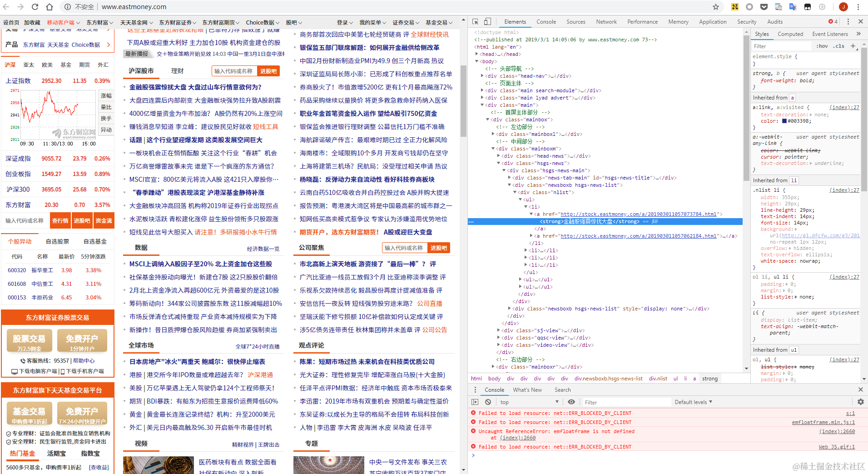This screenshot has width=868, height=474.
Task: Open the Event Listeners tab
Action: 830,34
